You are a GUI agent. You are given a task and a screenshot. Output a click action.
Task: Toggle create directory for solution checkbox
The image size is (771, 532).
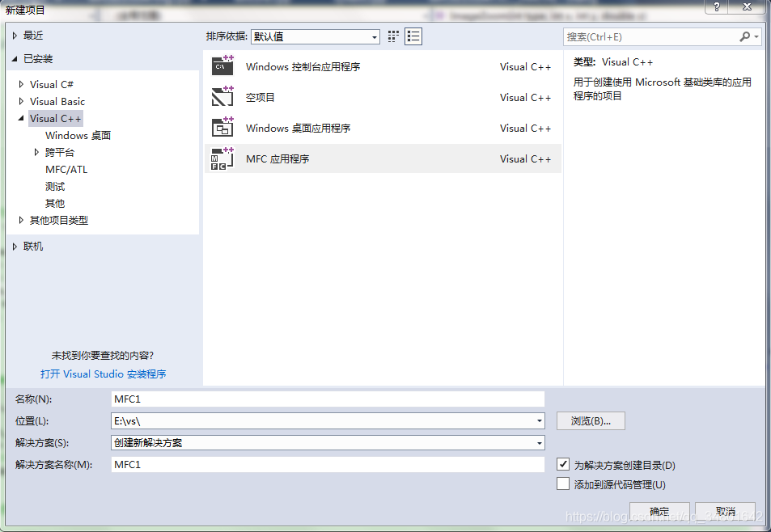pyautogui.click(x=563, y=464)
